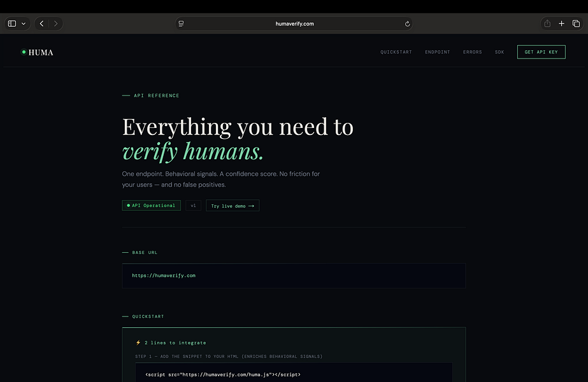The image size is (588, 382).
Task: Open the SDK nav link
Action: 499,52
